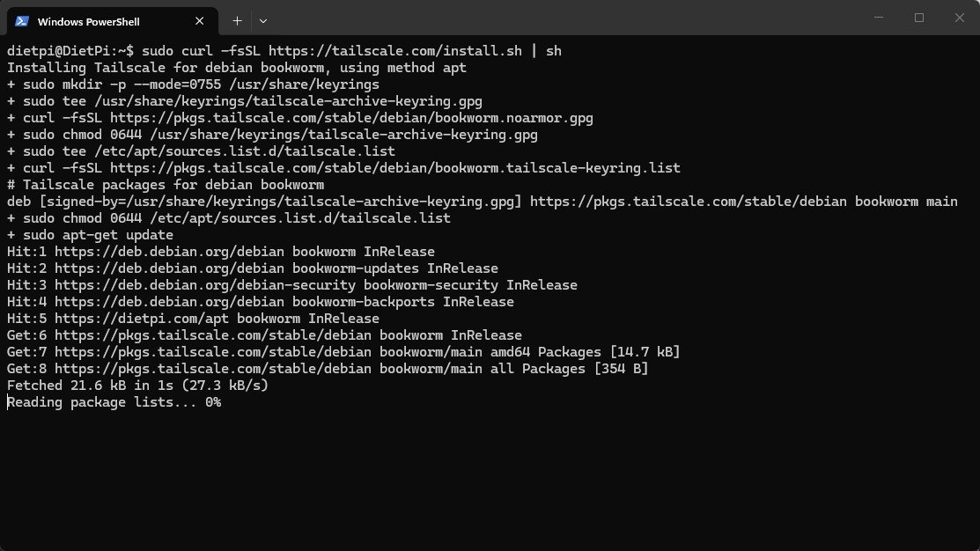
Task: Click the 'Reading package lists... 0%' line
Action: (114, 402)
